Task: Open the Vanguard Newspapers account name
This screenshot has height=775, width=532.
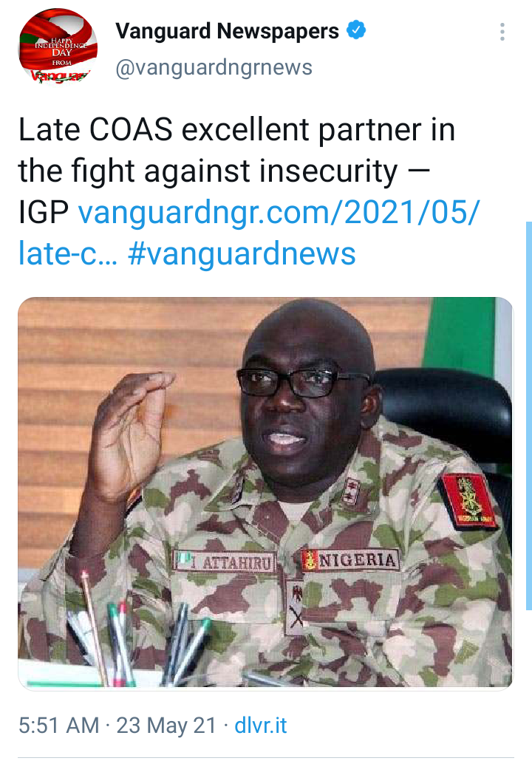Action: pos(227,31)
